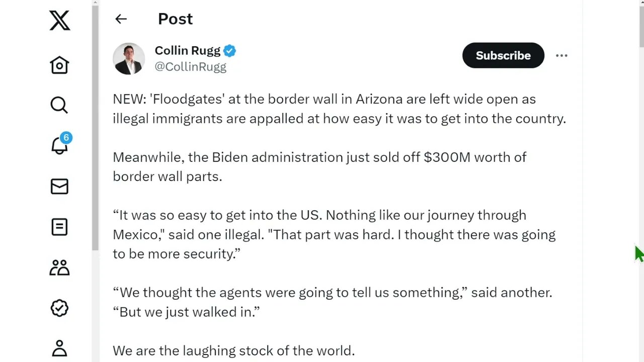Open Profile person icon in sidebar
The height and width of the screenshot is (362, 644).
59,348
